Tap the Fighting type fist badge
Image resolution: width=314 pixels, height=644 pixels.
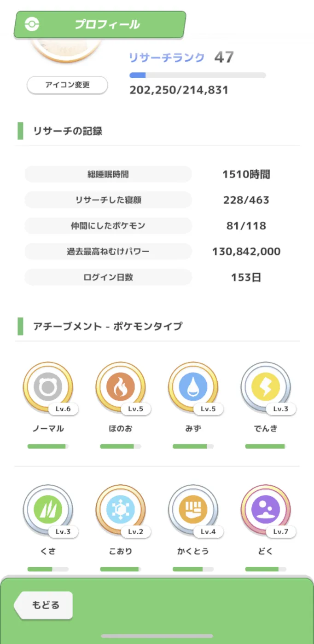pos(193,510)
